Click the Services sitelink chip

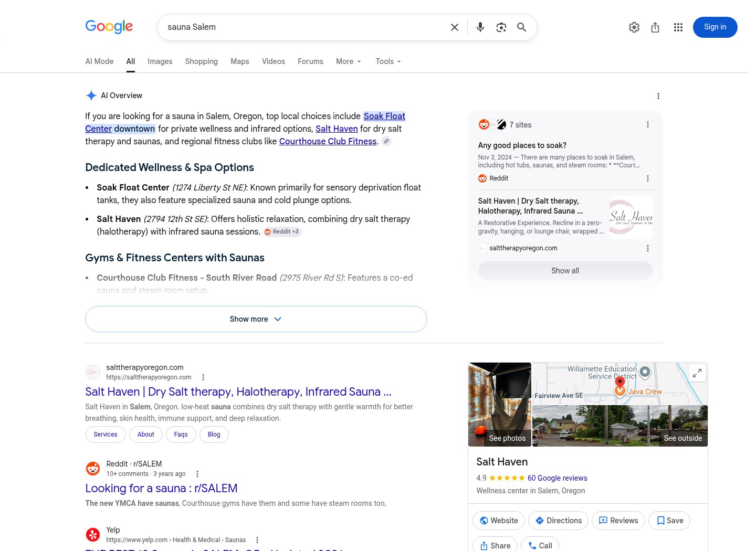pyautogui.click(x=106, y=435)
